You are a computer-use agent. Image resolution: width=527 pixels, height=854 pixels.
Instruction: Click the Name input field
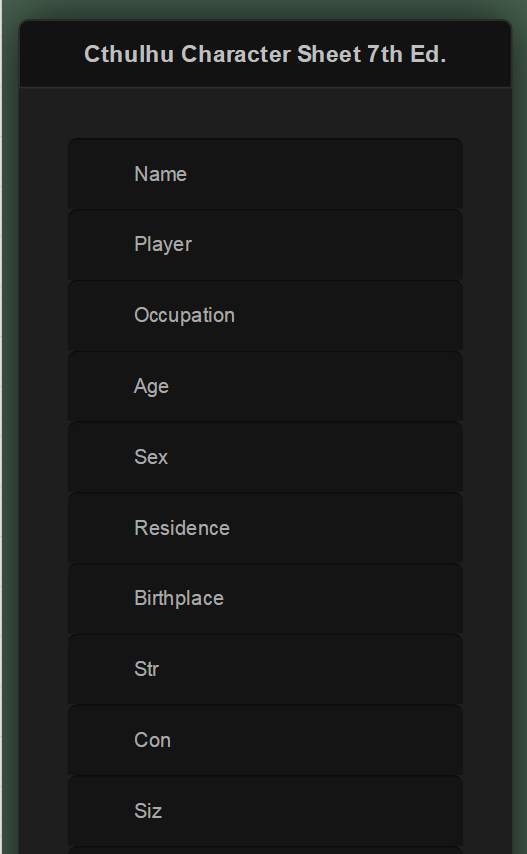pyautogui.click(x=265, y=174)
